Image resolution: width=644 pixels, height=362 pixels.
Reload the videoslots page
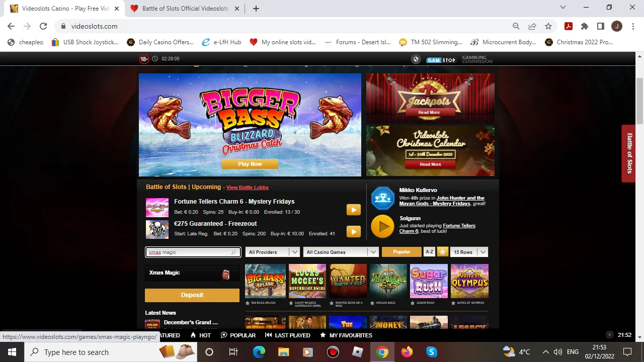pos(43,26)
